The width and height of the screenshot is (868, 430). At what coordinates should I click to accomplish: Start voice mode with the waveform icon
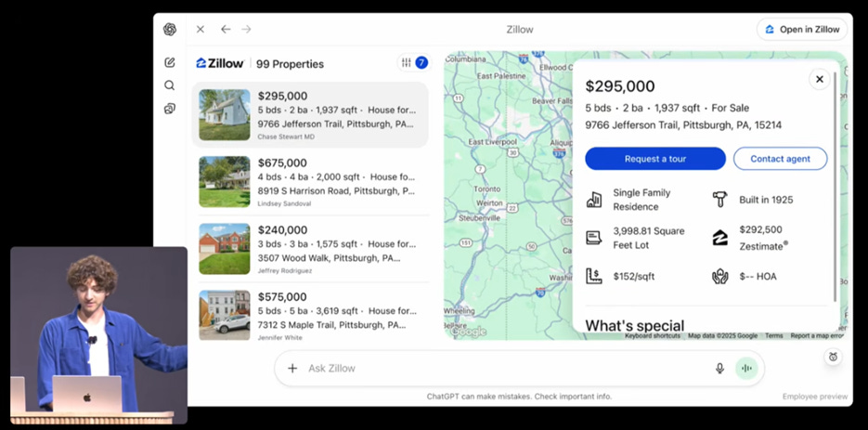tap(746, 368)
